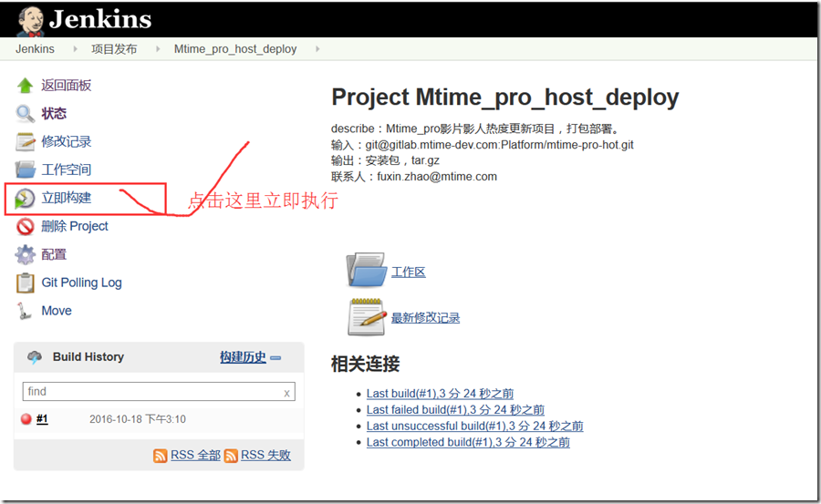Click the clock build icon beside 立即构建

point(24,199)
